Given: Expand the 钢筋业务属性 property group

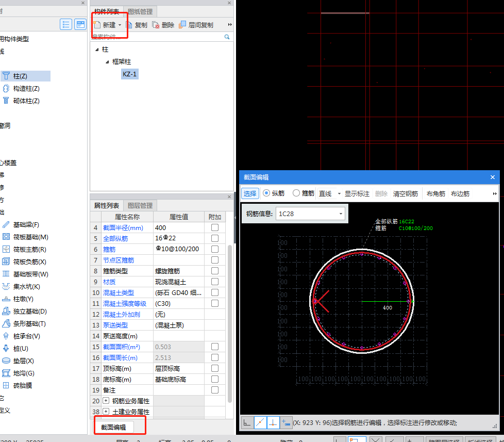Looking at the screenshot, I should coord(106,401).
